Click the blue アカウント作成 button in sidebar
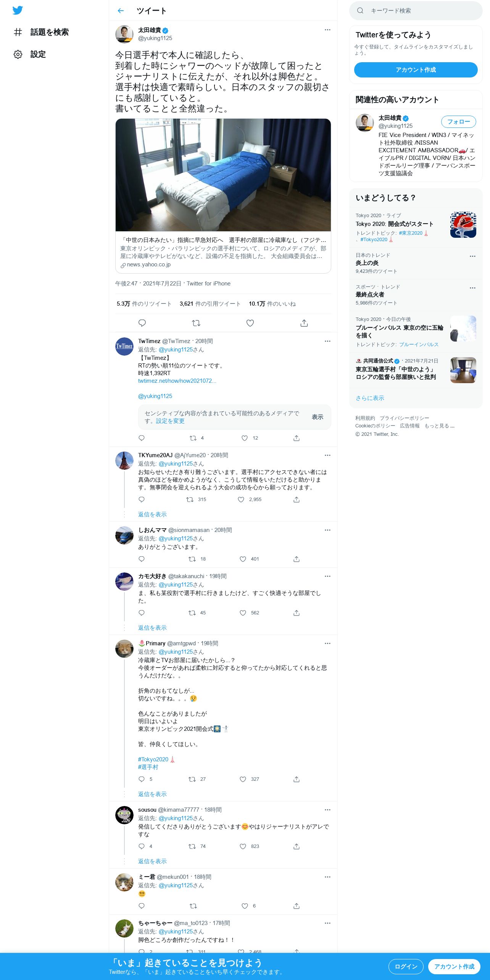Image resolution: width=490 pixels, height=980 pixels. pyautogui.click(x=416, y=70)
